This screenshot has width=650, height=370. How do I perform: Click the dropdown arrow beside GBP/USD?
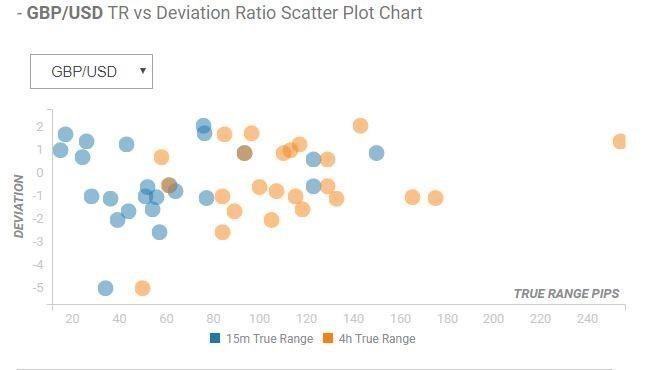click(143, 71)
